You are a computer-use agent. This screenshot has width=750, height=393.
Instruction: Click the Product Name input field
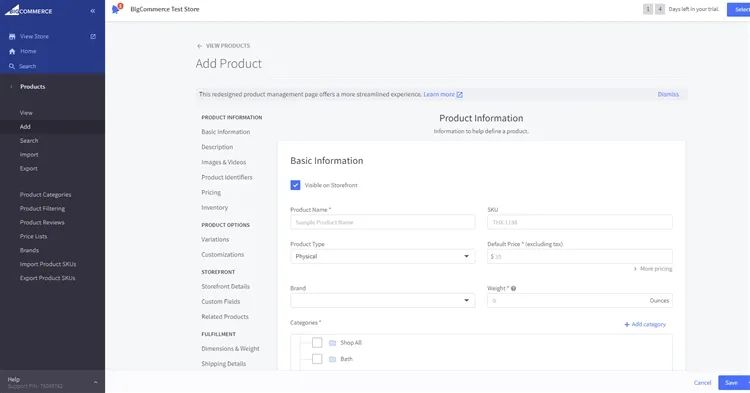click(382, 222)
